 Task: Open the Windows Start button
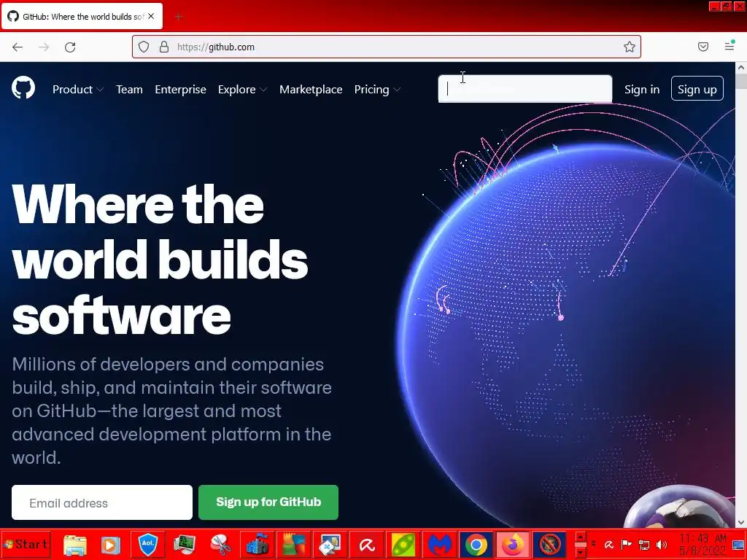(x=26, y=544)
